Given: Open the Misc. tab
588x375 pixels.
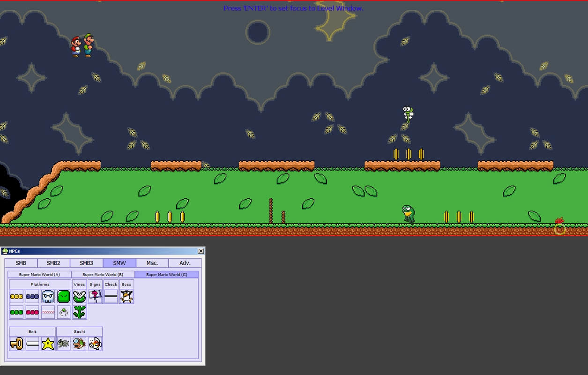Looking at the screenshot, I should pyautogui.click(x=152, y=263).
